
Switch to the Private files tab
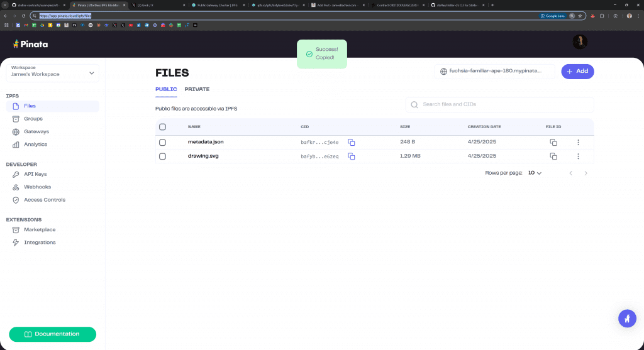click(197, 89)
